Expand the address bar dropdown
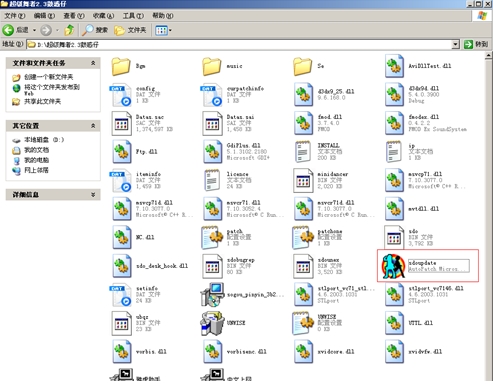This screenshot has width=493, height=385. coord(456,44)
